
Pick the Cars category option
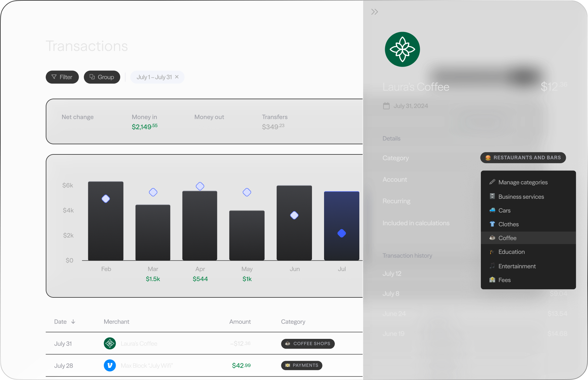[x=504, y=211]
